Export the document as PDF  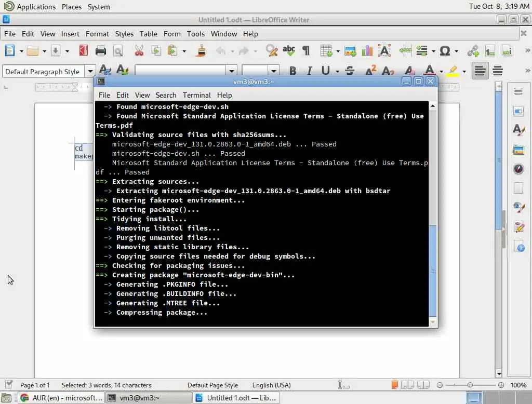84,51
